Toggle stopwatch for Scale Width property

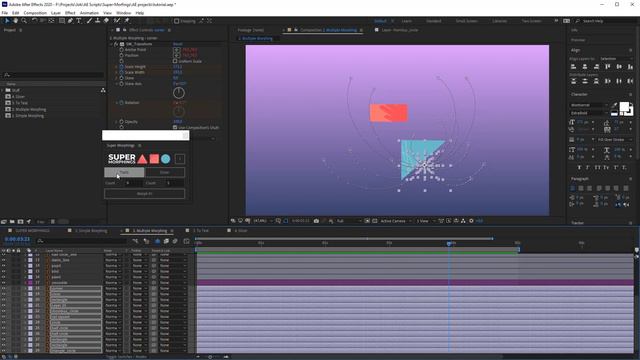click(121, 72)
